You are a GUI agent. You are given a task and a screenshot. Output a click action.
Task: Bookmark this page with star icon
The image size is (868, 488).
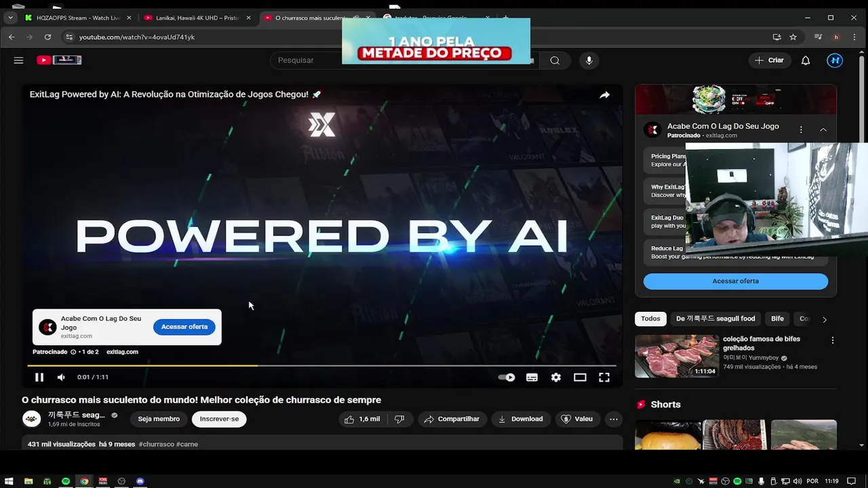pos(793,37)
